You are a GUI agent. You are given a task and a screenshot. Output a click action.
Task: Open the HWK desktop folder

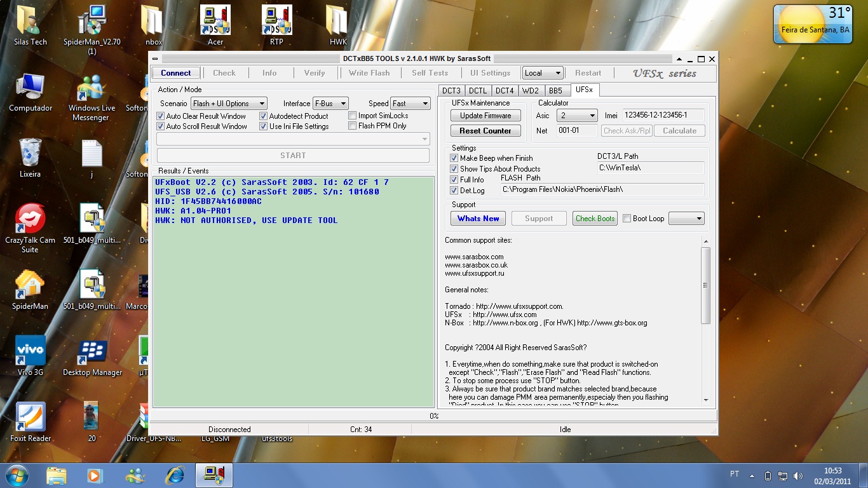338,25
